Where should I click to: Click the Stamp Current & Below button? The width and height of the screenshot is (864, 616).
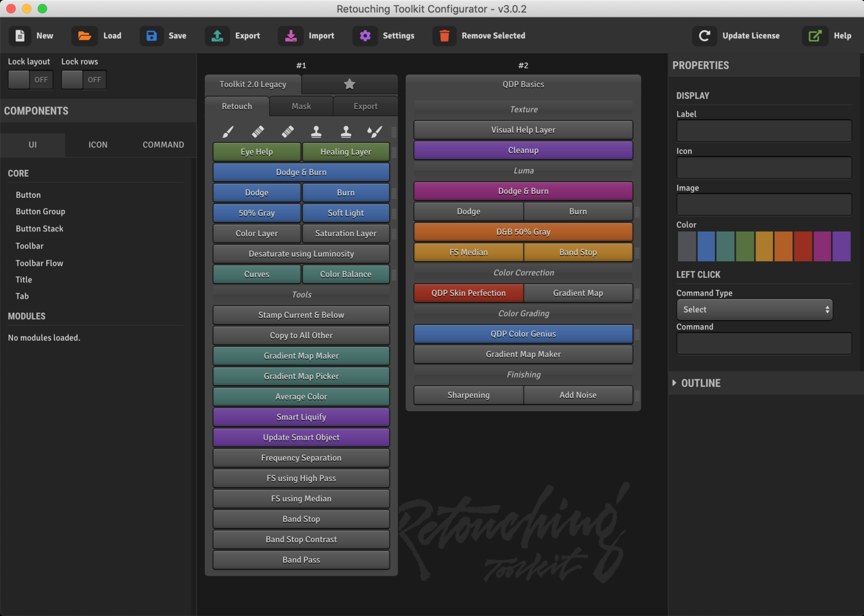pyautogui.click(x=301, y=315)
